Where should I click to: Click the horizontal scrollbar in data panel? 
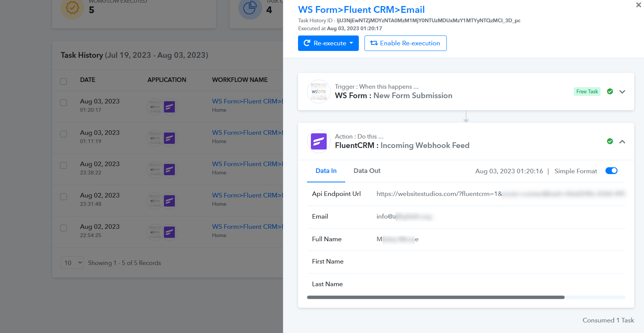point(436,298)
